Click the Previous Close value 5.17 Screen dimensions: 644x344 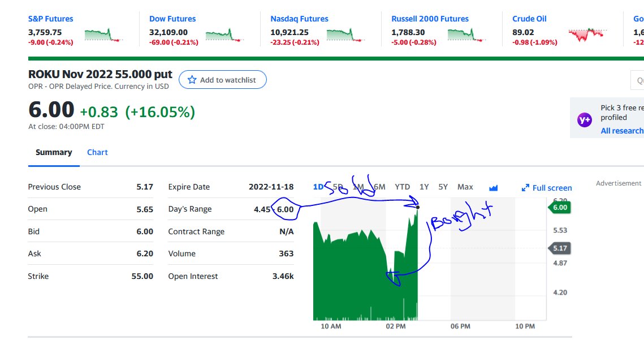point(145,187)
